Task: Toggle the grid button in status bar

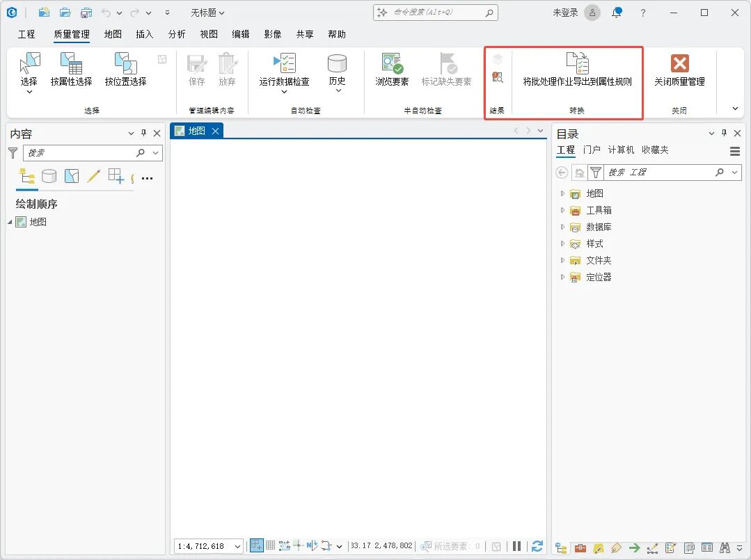Action: [x=271, y=545]
